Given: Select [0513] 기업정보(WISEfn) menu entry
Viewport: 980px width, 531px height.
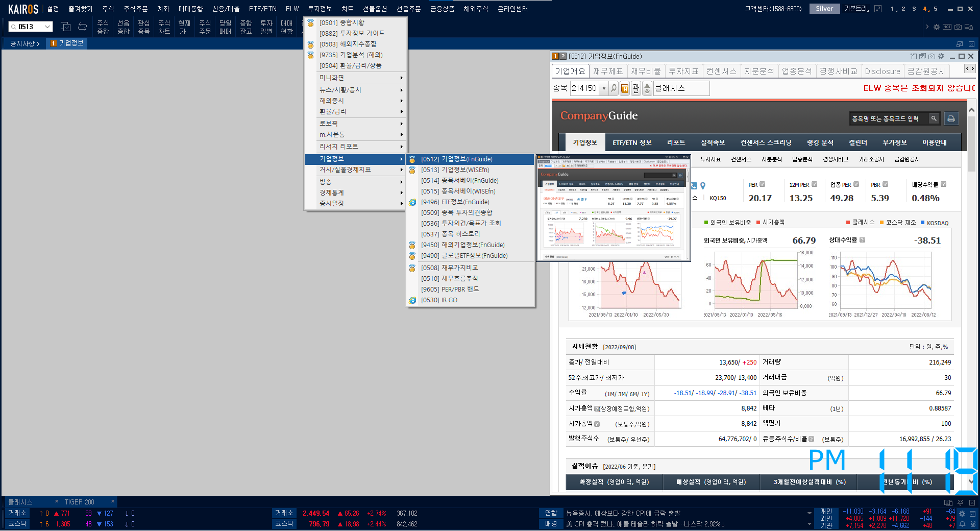Looking at the screenshot, I should (471, 170).
